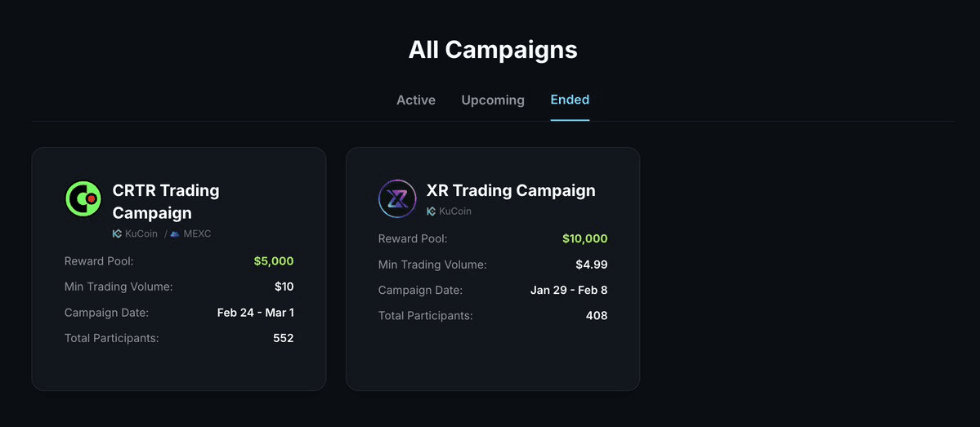Click the green CRTR token logo
Image resolution: width=980 pixels, height=427 pixels.
tap(83, 198)
